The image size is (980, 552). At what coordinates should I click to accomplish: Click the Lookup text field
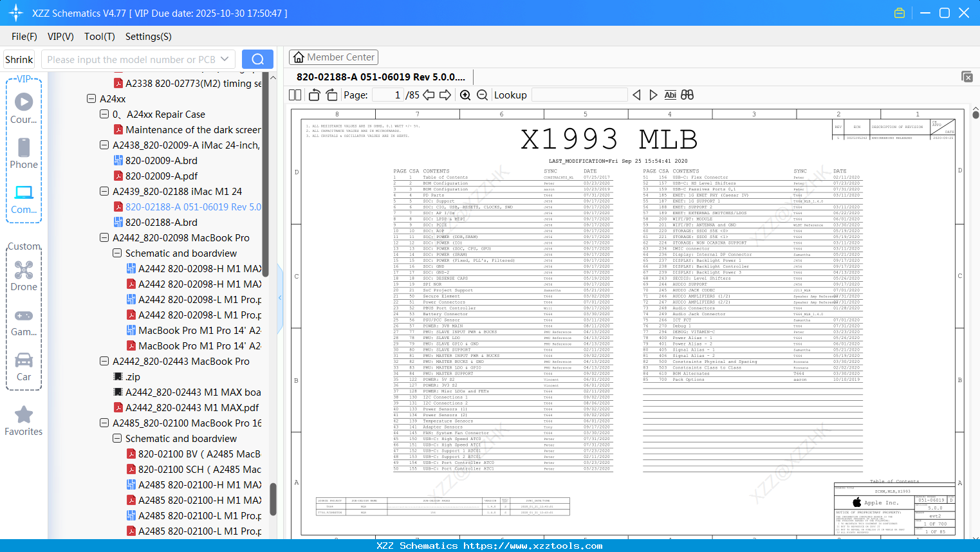pyautogui.click(x=579, y=95)
